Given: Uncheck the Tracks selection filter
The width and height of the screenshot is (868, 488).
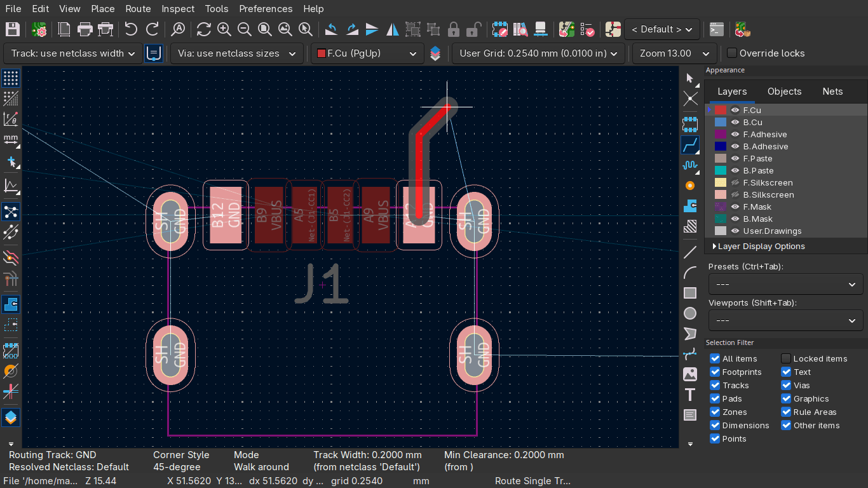Looking at the screenshot, I should click(715, 386).
